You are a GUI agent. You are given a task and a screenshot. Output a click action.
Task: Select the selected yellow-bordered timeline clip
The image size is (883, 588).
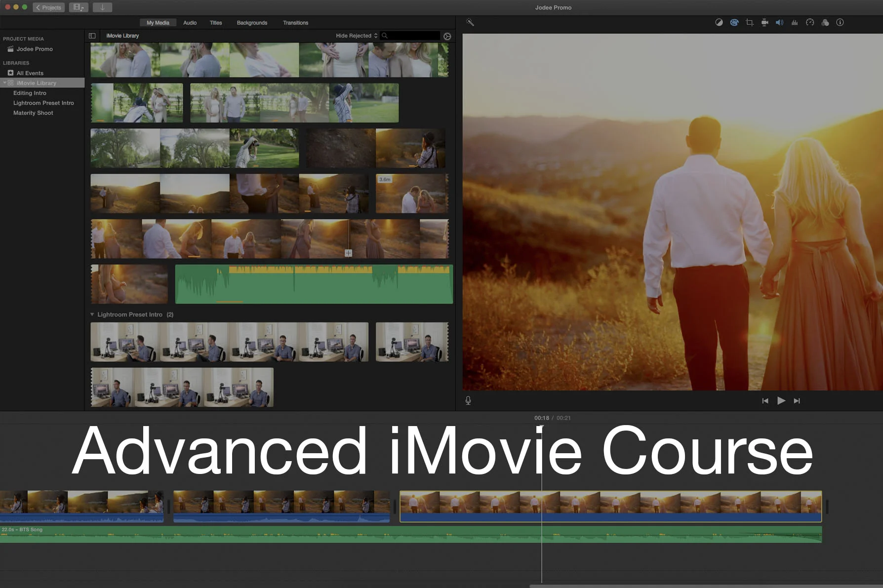(x=610, y=507)
